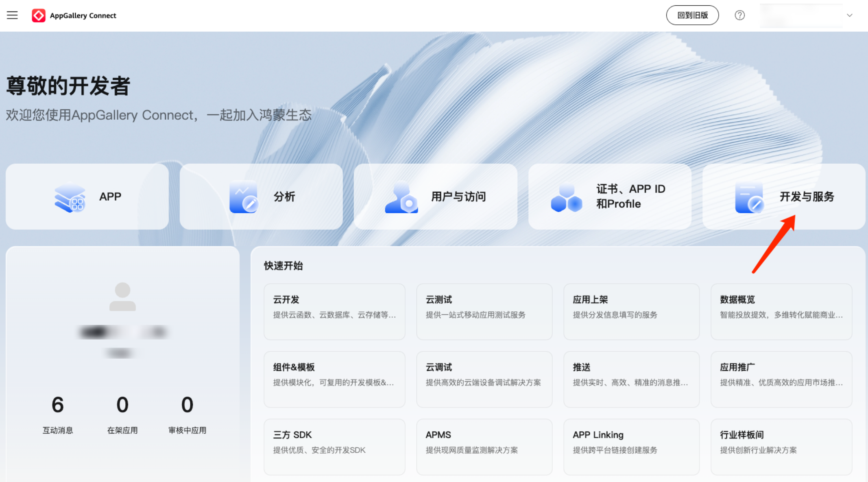Open the APP Linking card
868x482 pixels.
[631, 447]
